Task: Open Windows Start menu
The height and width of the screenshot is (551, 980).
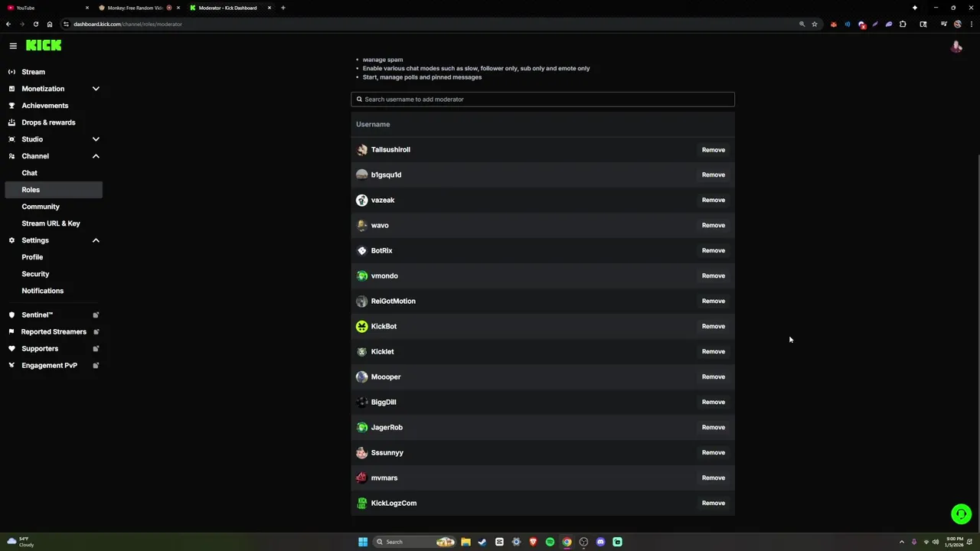Action: (363, 542)
